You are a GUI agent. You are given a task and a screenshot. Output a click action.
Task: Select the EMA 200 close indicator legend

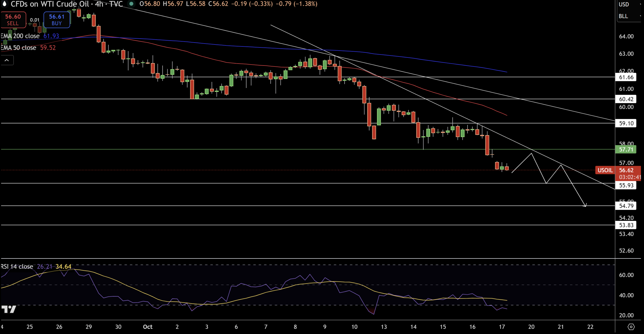point(20,36)
